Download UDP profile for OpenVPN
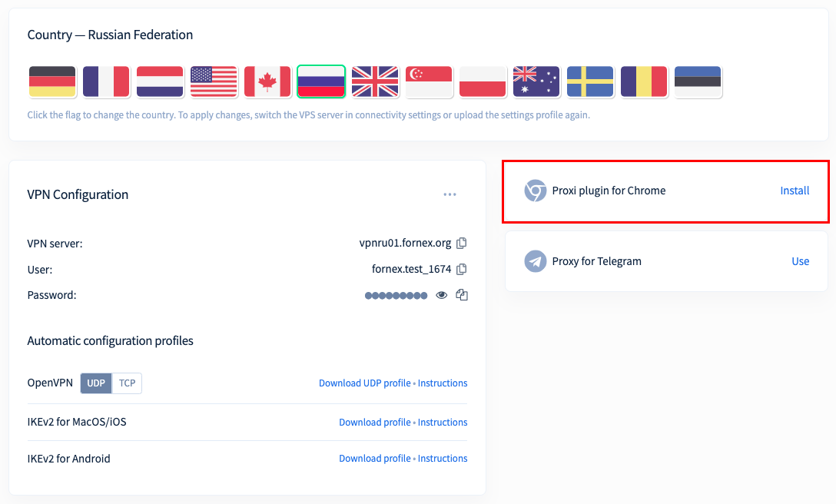 [x=365, y=383]
